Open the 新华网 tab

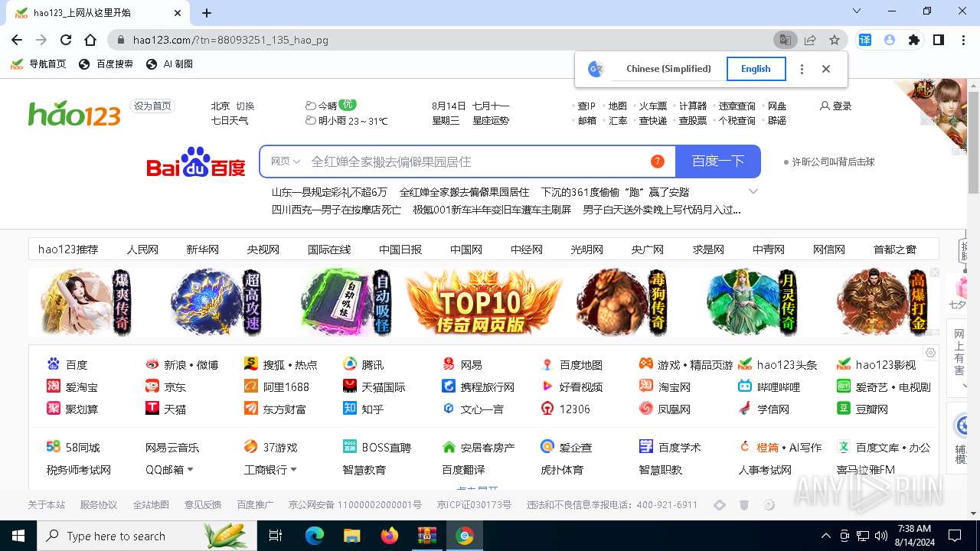tap(202, 249)
